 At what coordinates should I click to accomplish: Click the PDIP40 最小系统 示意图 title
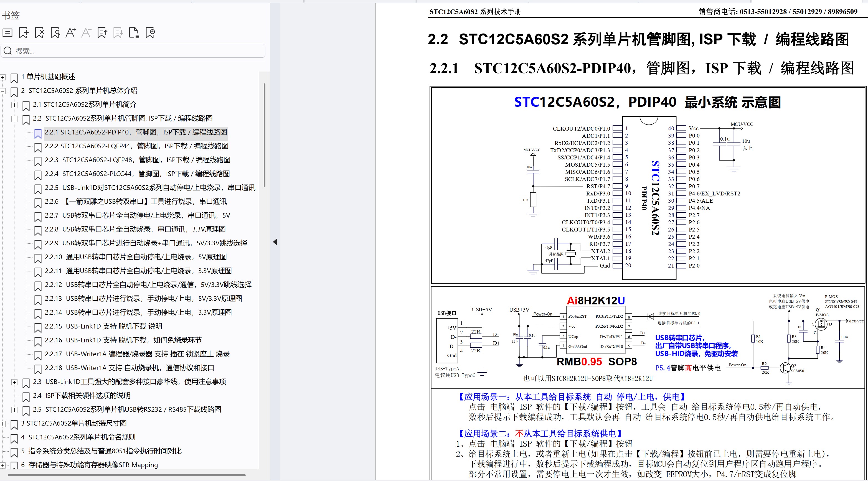(647, 102)
